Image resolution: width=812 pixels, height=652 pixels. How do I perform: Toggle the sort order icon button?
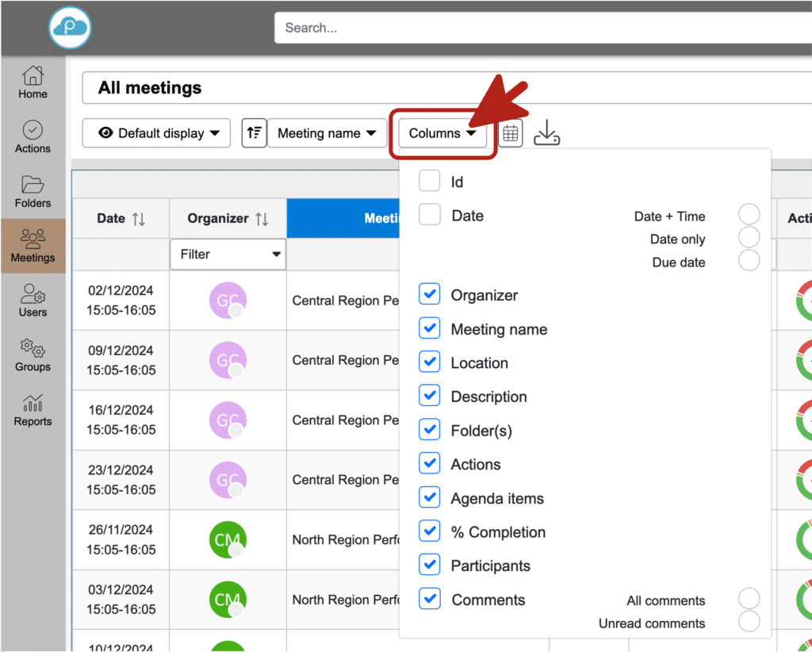(254, 133)
